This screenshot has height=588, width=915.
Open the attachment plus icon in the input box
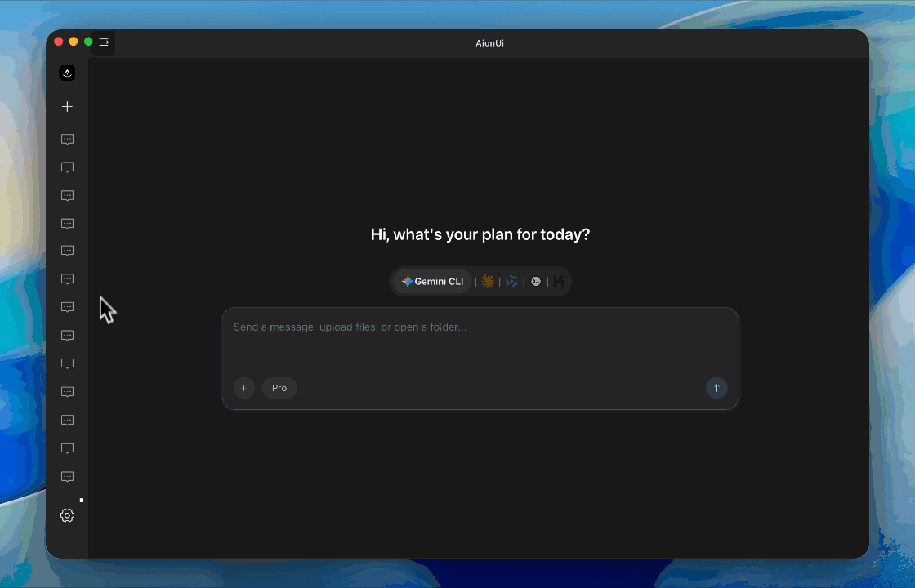point(244,388)
